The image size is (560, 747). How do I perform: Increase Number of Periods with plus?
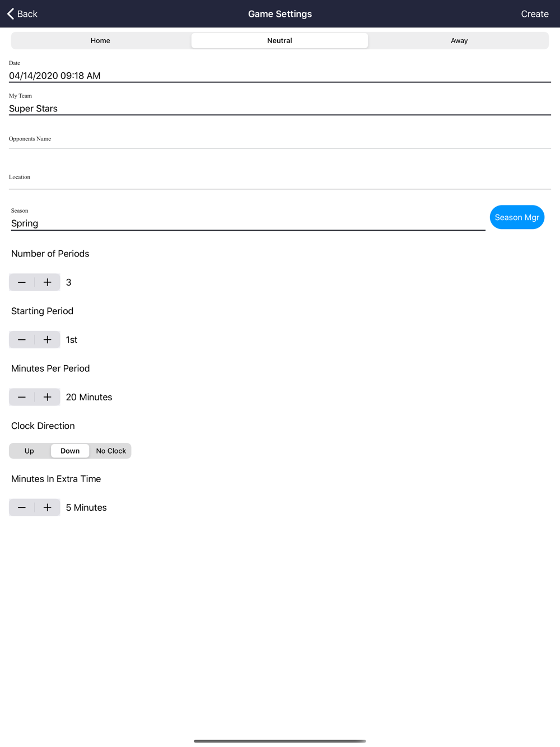(x=48, y=282)
